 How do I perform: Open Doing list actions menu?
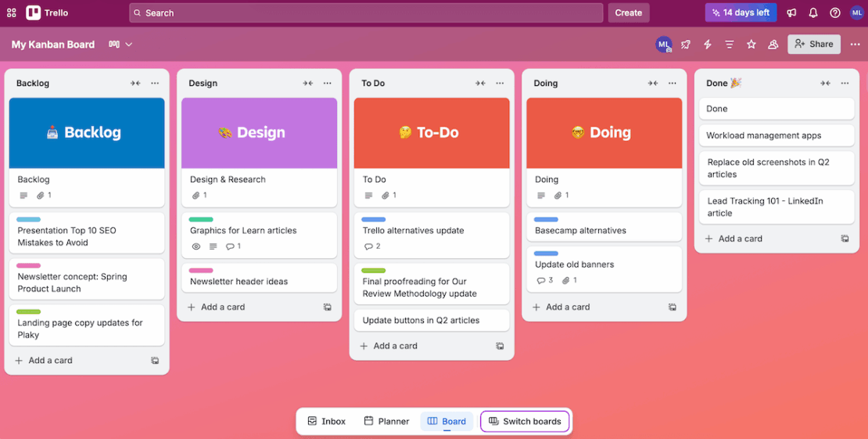[x=673, y=83]
